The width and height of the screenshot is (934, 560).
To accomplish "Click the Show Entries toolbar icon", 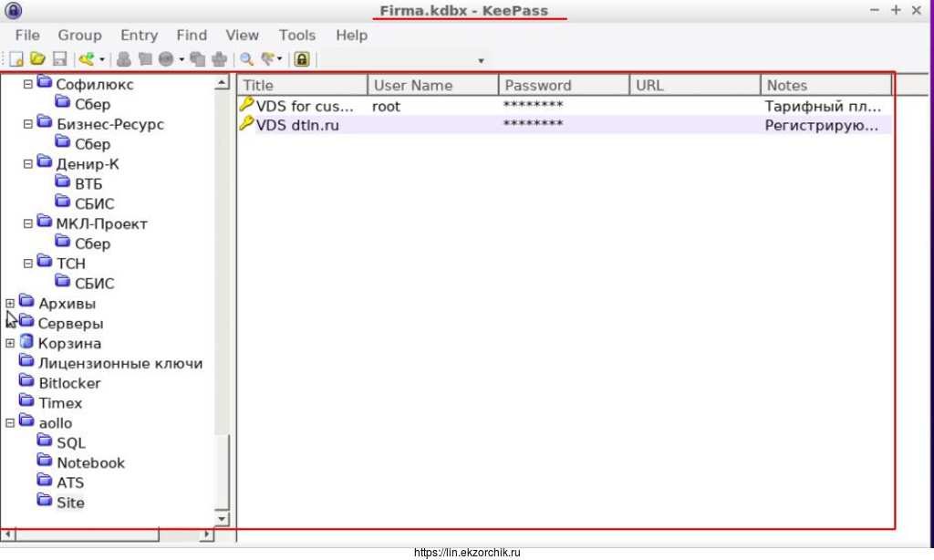I will coord(268,58).
